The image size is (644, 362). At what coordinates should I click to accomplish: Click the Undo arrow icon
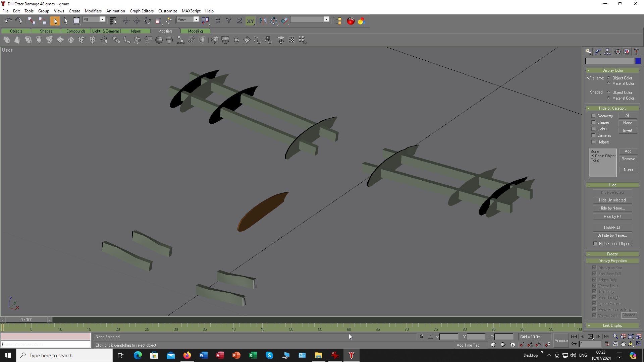[8, 21]
